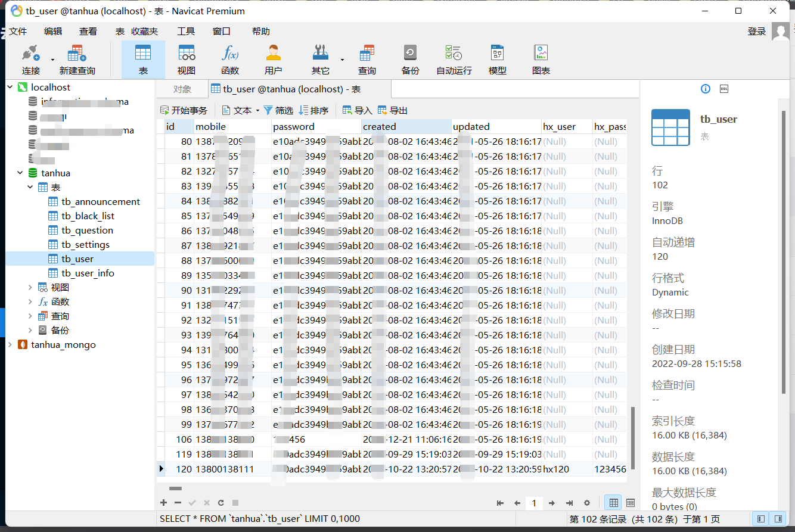Open the 自动运行 (Automation) toolbar icon
795x532 pixels.
pos(454,60)
